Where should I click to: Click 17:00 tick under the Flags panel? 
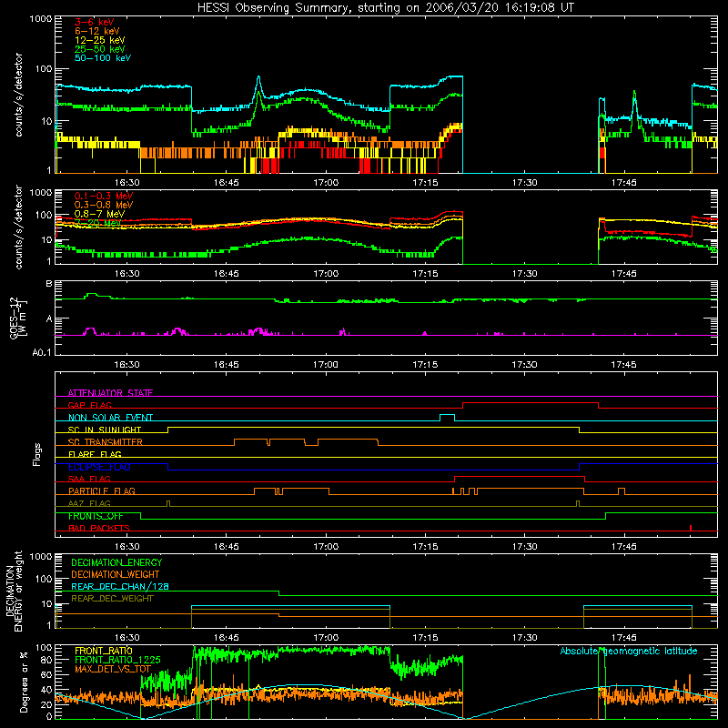(326, 547)
